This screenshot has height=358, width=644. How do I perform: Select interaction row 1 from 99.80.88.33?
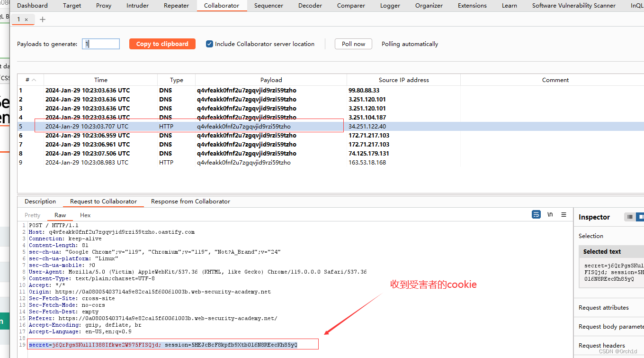click(331, 90)
